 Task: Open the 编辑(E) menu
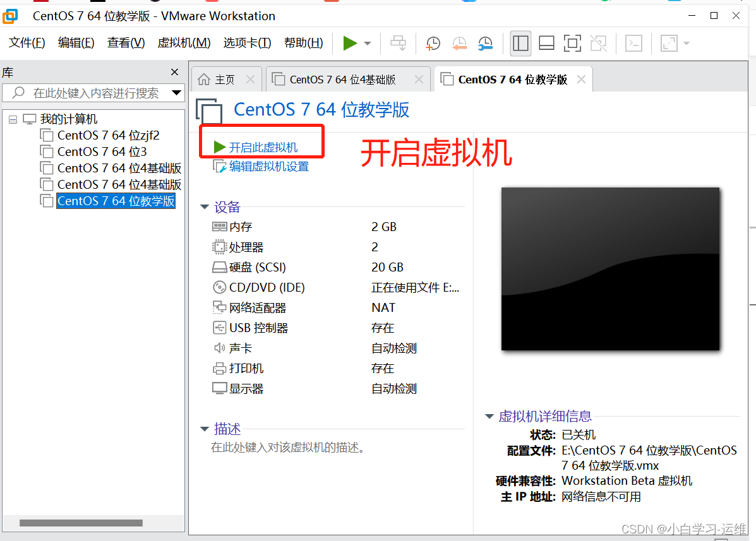coord(76,43)
